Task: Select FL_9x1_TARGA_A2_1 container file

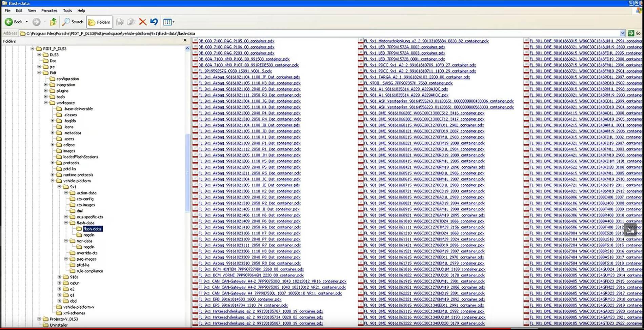Action: tap(417, 77)
